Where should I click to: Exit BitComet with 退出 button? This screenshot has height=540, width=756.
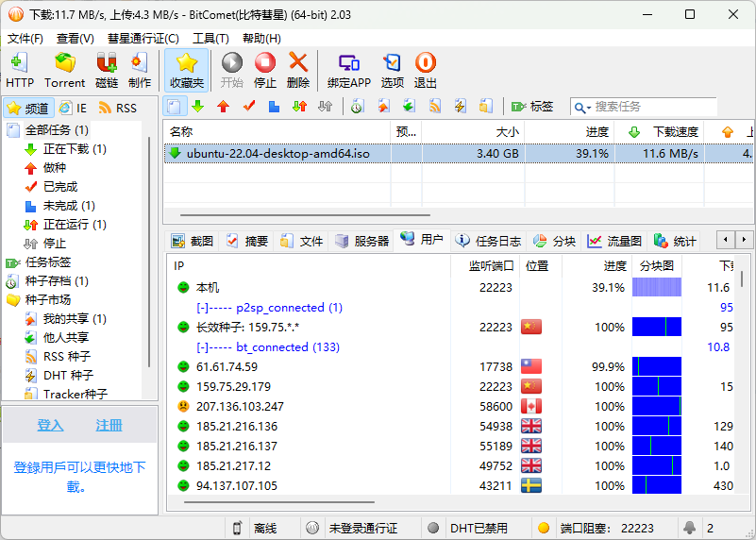426,71
